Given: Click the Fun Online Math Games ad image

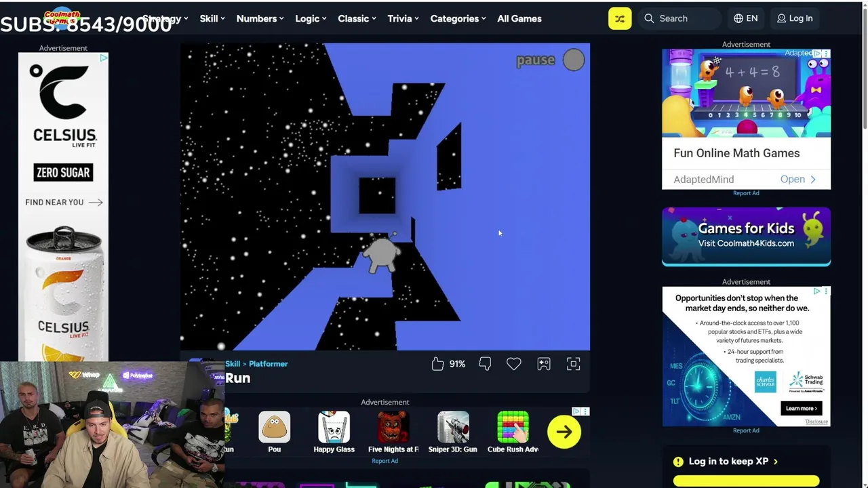Looking at the screenshot, I should 746,94.
